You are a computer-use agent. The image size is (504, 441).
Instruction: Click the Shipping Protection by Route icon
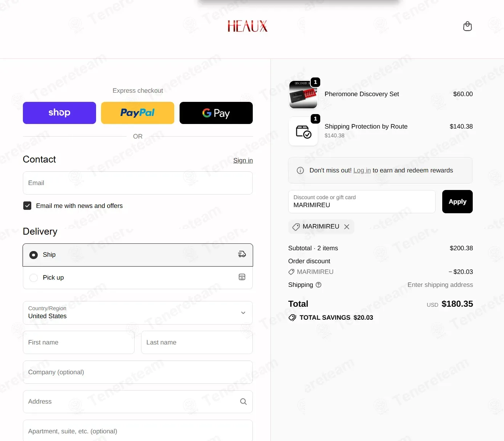(x=303, y=132)
